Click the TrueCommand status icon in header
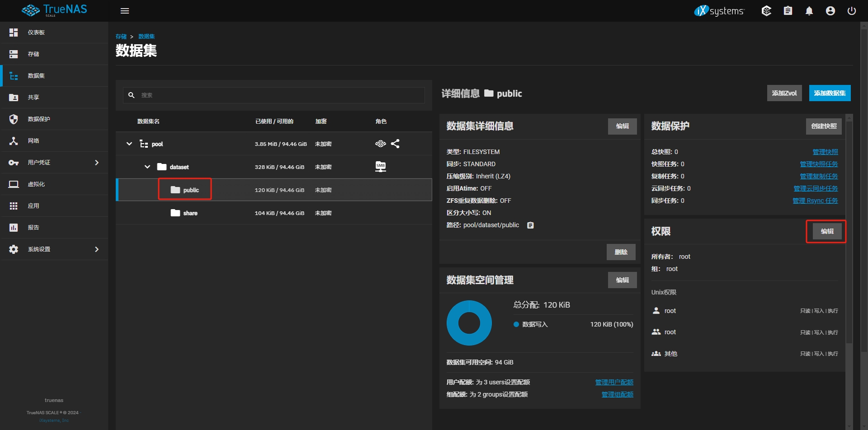The image size is (868, 430). 766,11
